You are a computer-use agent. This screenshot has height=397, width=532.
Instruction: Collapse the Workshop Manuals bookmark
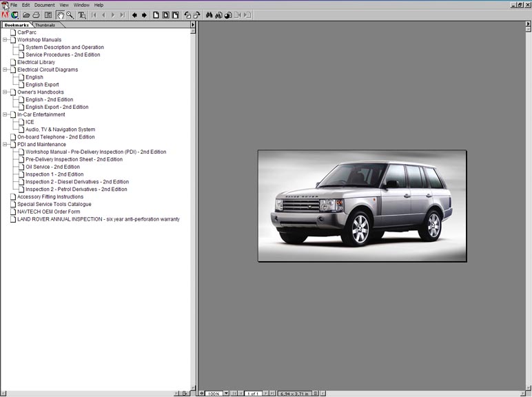[5, 40]
